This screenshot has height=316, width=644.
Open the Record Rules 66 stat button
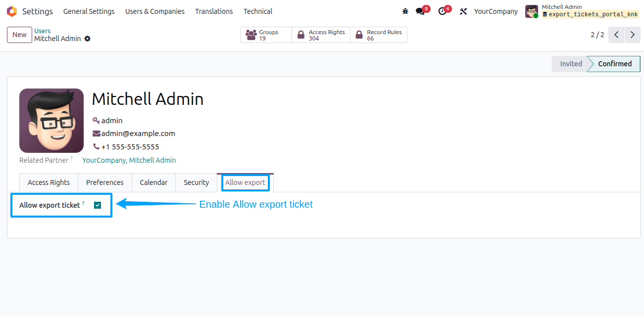[379, 35]
